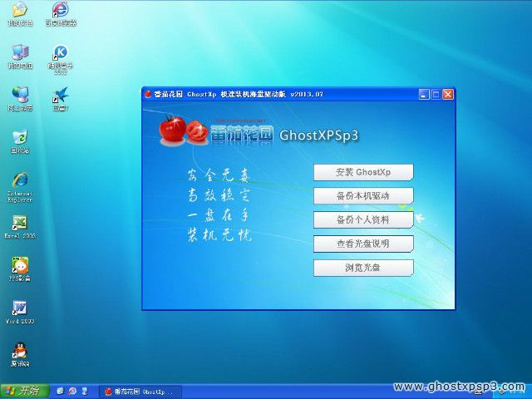Click the first quick launch icon beside Start

[x=61, y=392]
